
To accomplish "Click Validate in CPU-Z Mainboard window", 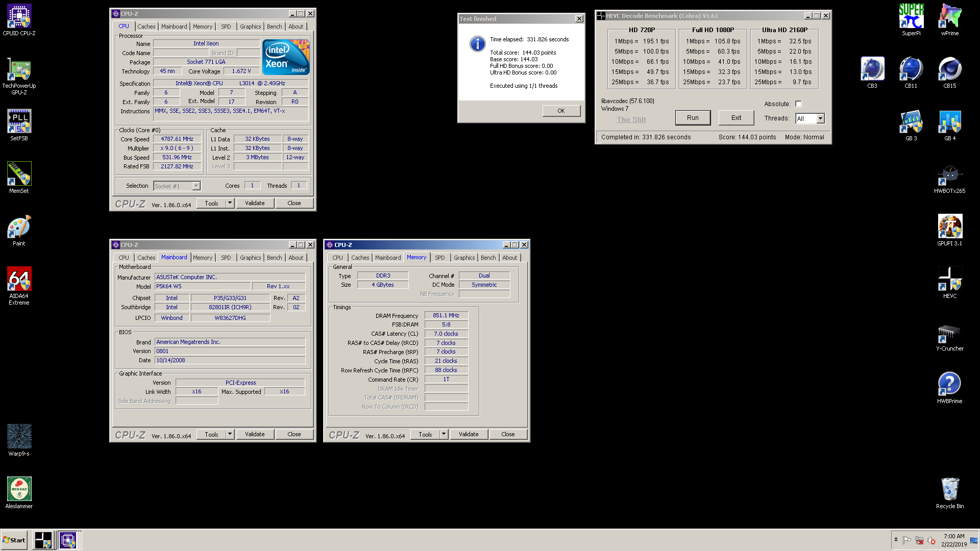I will point(255,434).
